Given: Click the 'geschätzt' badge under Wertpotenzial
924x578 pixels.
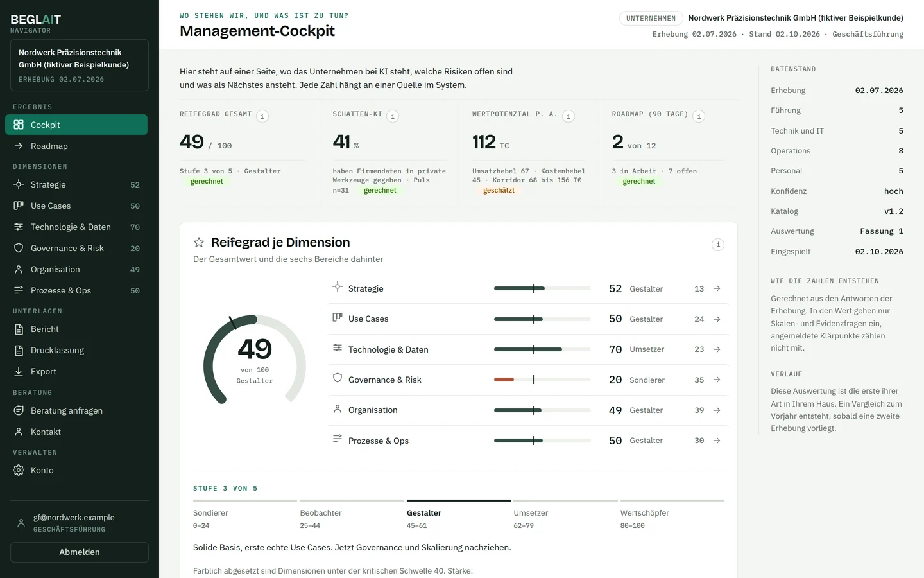Looking at the screenshot, I should (x=499, y=191).
